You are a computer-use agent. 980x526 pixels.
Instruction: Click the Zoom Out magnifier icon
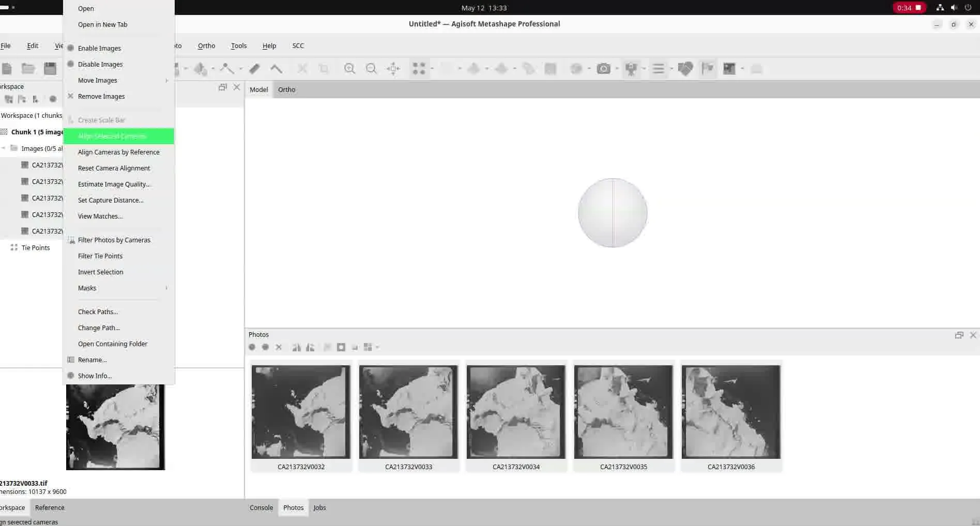[x=371, y=69]
